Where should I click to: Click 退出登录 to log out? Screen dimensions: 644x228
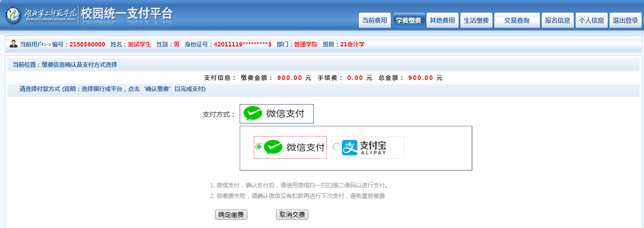coord(625,20)
